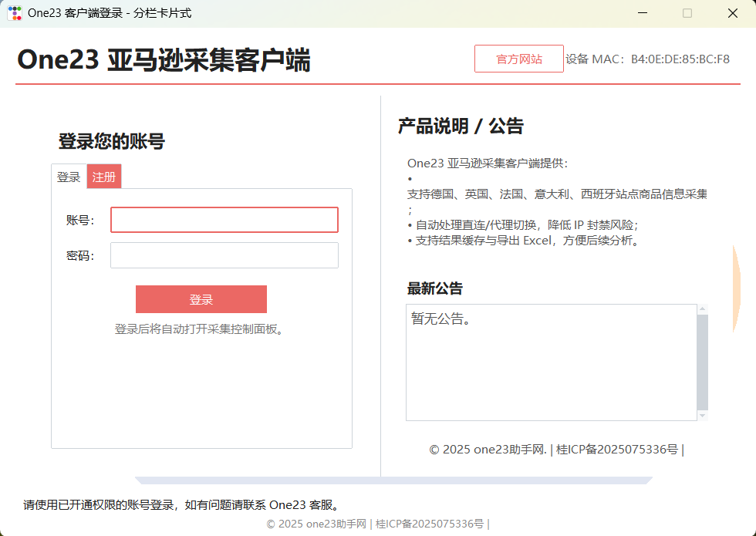The image size is (756, 536).
Task: Click the 账号 account input field
Action: click(x=224, y=220)
